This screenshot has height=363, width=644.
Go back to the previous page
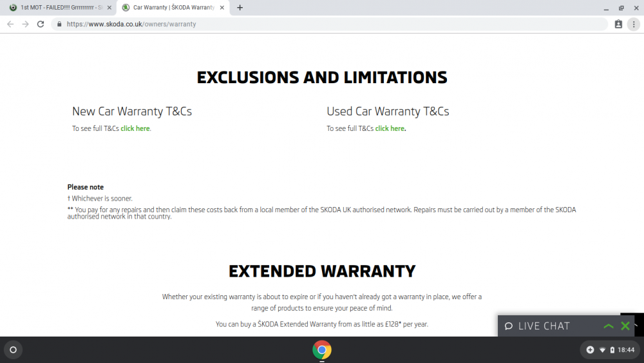pyautogui.click(x=10, y=25)
